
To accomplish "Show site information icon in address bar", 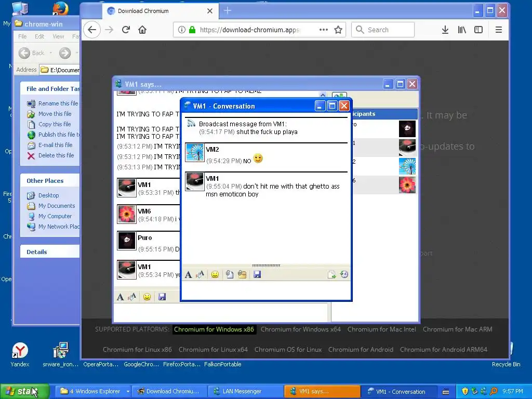I will click(181, 30).
